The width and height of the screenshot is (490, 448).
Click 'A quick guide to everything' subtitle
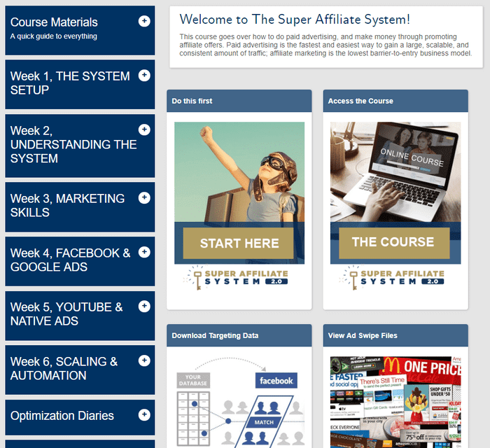[53, 36]
